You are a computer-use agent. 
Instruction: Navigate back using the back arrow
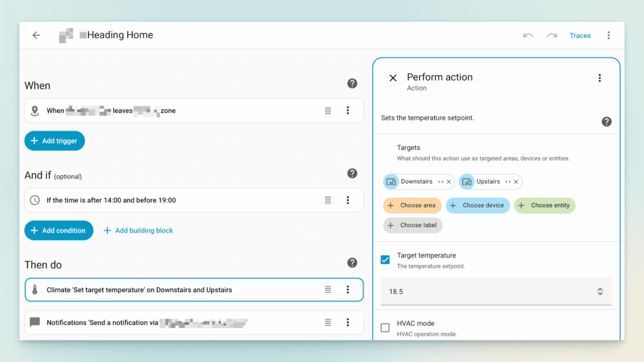(x=36, y=35)
